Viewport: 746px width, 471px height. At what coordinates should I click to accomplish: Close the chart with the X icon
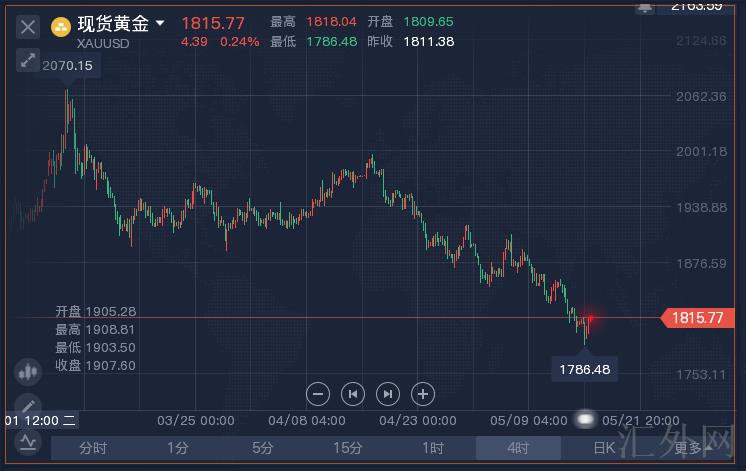[x=28, y=26]
